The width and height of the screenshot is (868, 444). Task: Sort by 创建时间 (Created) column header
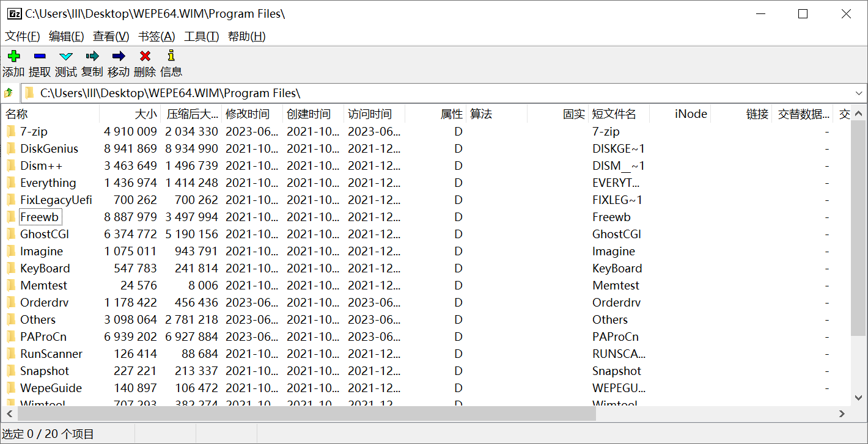(313, 114)
